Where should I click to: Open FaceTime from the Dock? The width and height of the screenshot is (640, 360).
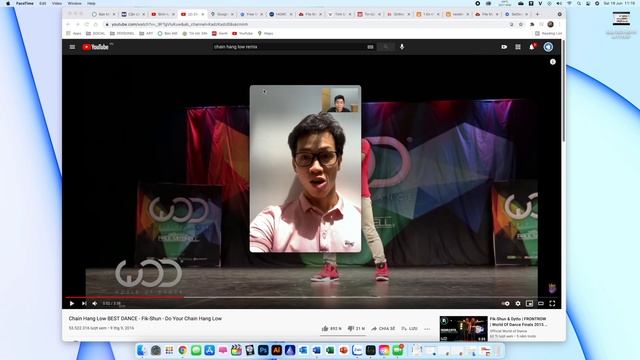(398, 350)
